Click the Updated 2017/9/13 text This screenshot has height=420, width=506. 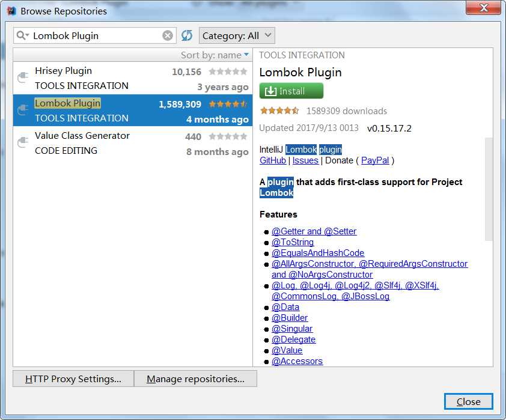point(309,128)
